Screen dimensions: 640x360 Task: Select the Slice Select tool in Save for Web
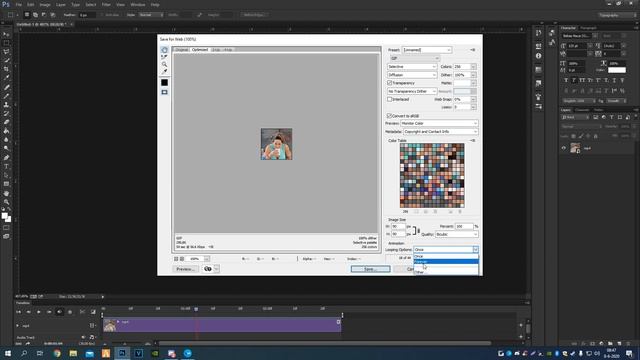pos(164,57)
